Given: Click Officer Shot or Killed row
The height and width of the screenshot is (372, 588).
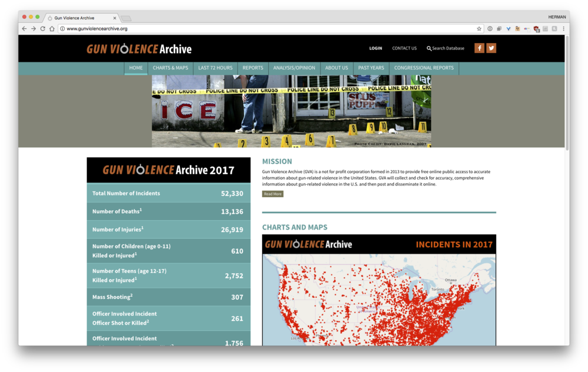Looking at the screenshot, I should (168, 318).
